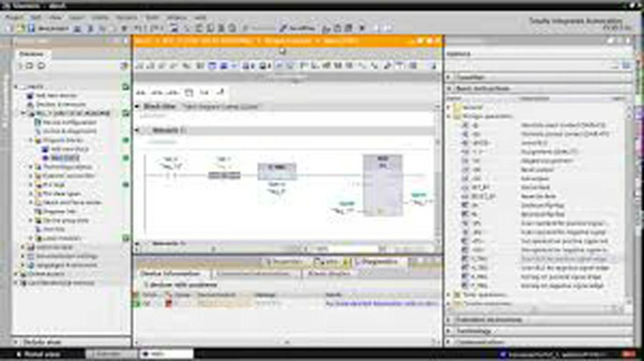Screen dimensions: 644x361
Task: Collapse the Program blocks folder
Action: point(31,140)
